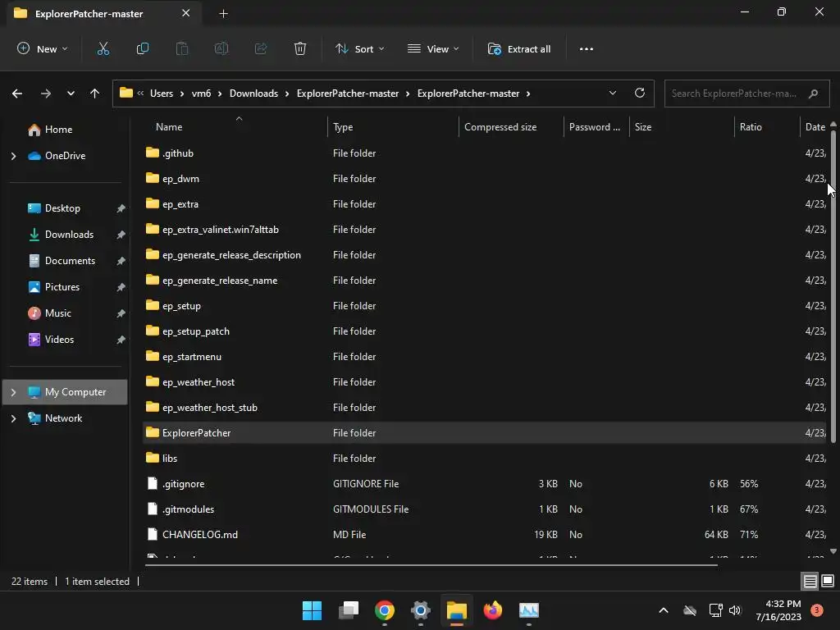The width and height of the screenshot is (840, 630).
Task: Click the network tray icon
Action: click(715, 610)
